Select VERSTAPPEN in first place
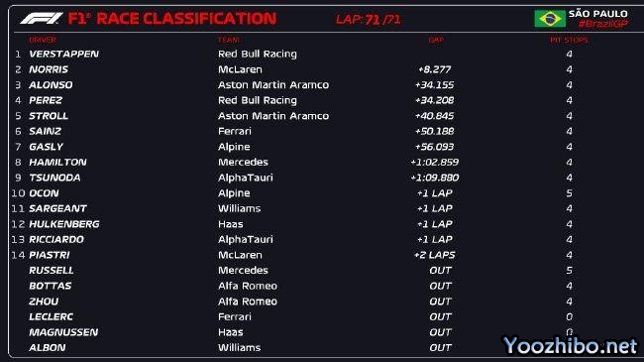The width and height of the screenshot is (644, 362). point(63,54)
